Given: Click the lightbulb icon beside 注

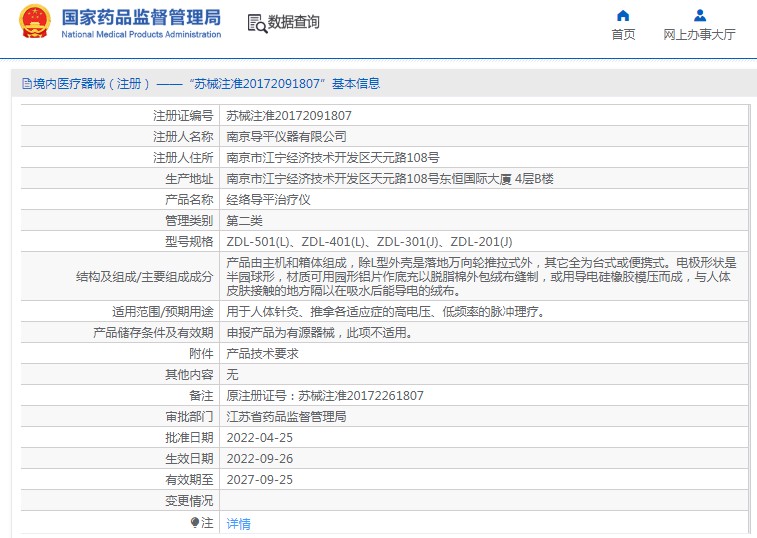Looking at the screenshot, I should [196, 523].
